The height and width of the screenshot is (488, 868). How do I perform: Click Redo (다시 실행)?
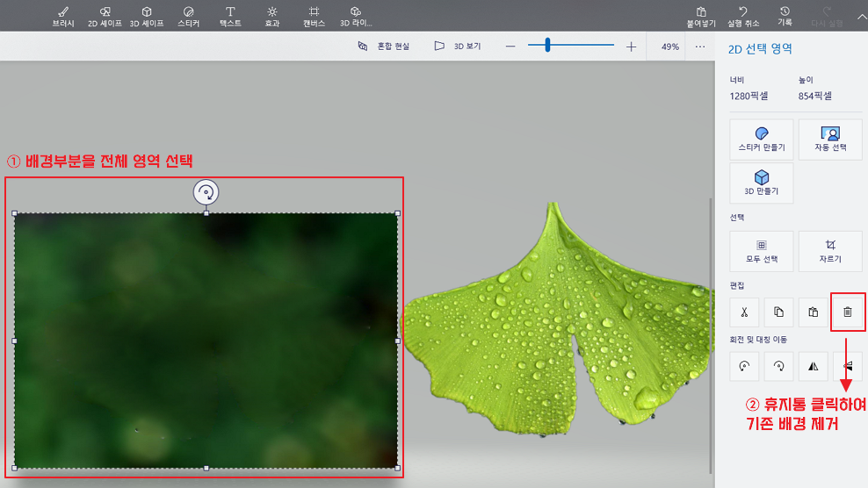pos(827,16)
